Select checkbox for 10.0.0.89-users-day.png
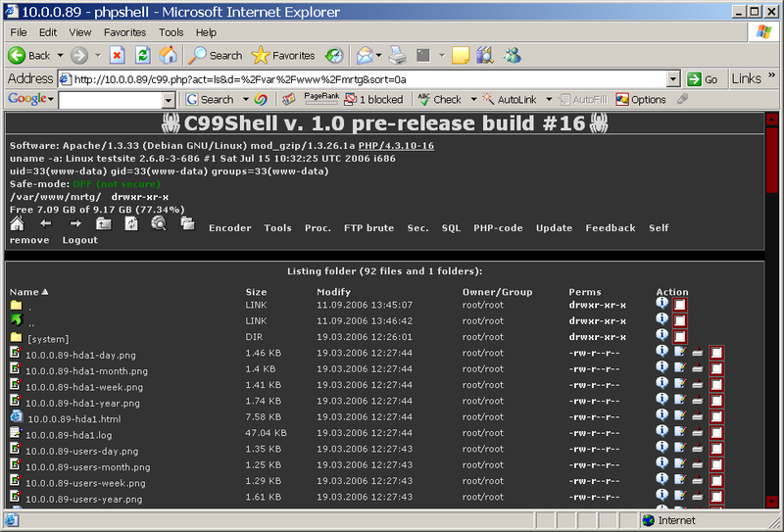This screenshot has height=532, width=784. (716, 452)
